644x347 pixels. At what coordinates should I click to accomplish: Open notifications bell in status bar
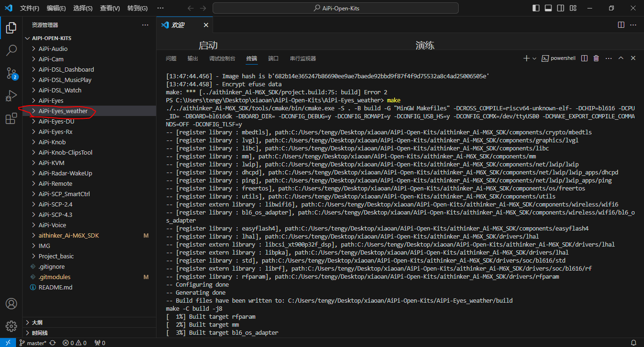[634, 343]
